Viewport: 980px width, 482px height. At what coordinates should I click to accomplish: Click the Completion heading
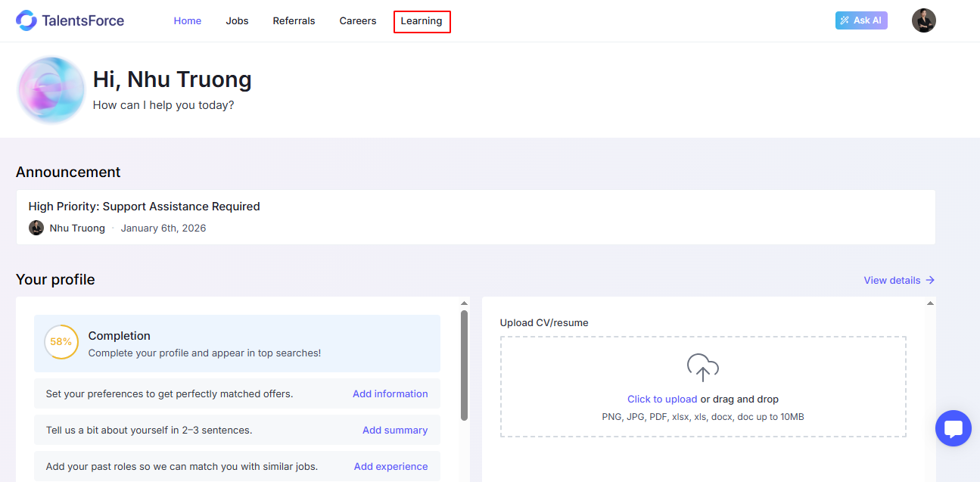120,336
